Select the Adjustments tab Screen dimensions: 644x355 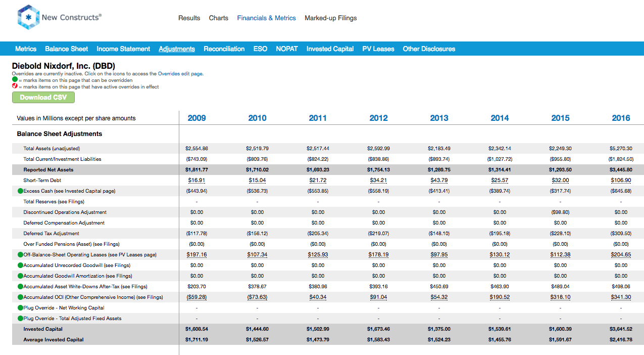[177, 49]
